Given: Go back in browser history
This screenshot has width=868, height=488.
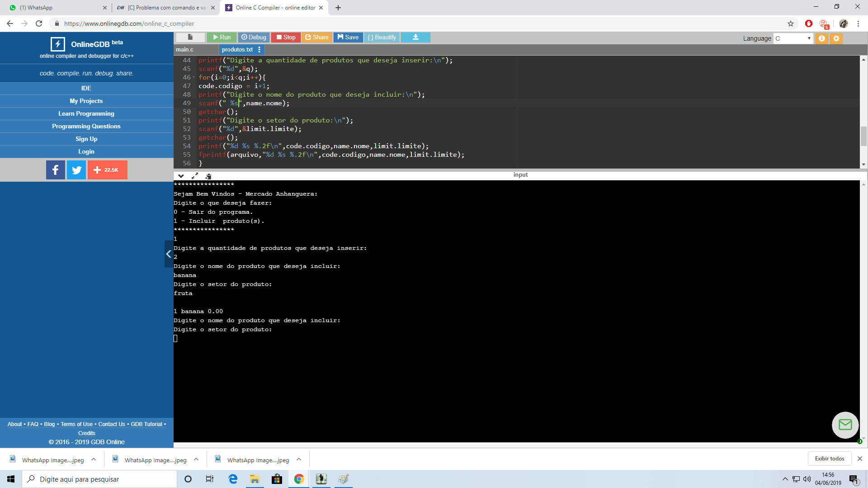Looking at the screenshot, I should pos(10,23).
